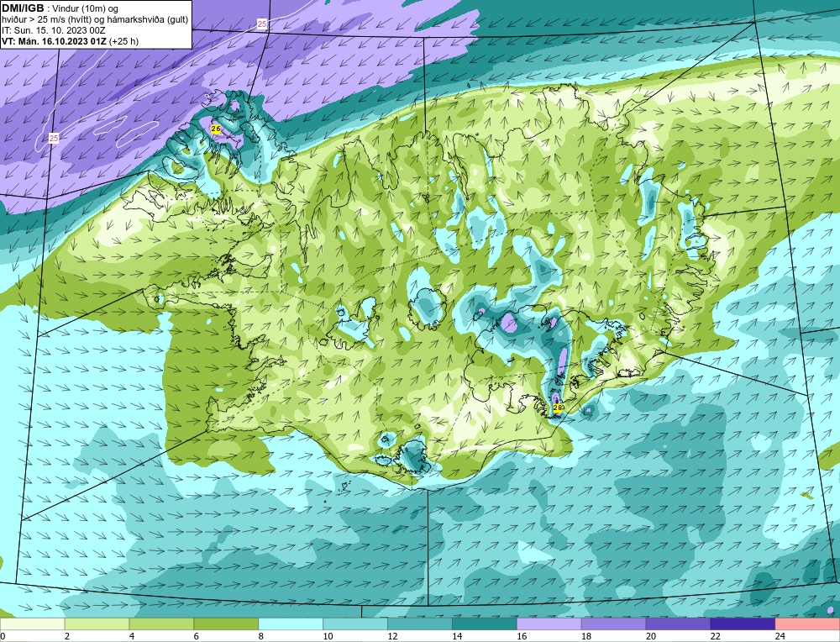The width and height of the screenshot is (840, 642).
Task: Click the legend scale number '22'
Action: (715, 636)
